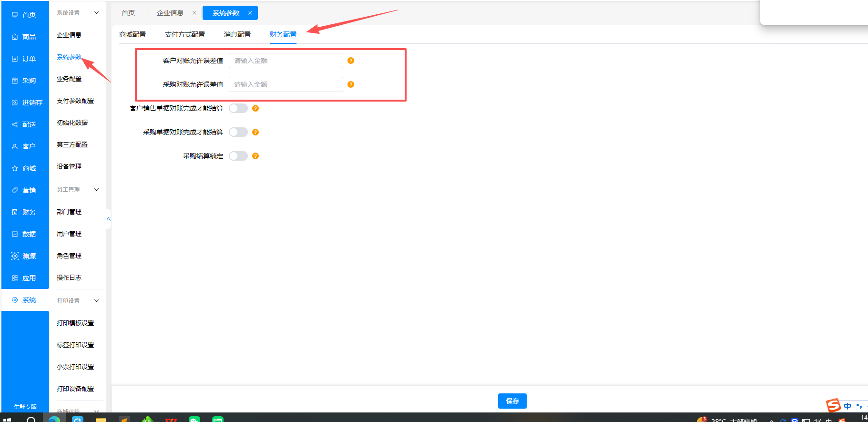
Task: Click the 保存 save button
Action: [x=512, y=401]
